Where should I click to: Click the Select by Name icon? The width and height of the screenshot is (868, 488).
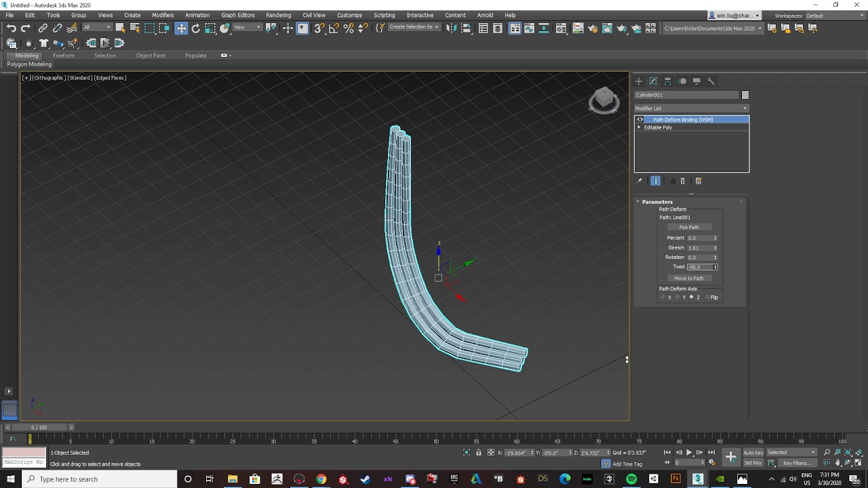135,28
